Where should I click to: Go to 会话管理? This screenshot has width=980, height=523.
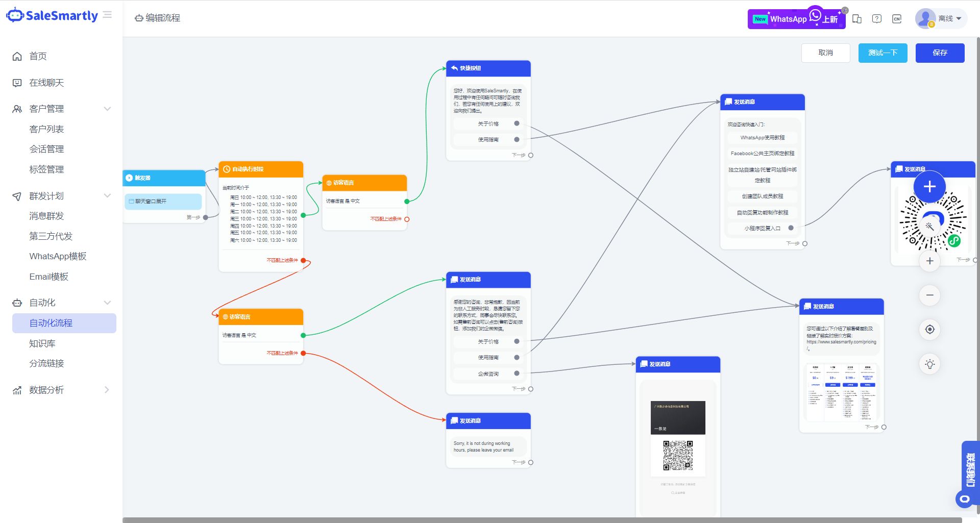click(46, 149)
